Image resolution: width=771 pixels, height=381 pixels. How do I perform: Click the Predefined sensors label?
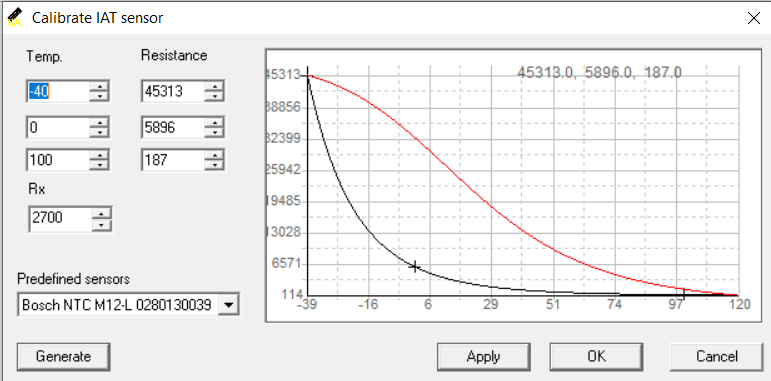pyautogui.click(x=73, y=279)
